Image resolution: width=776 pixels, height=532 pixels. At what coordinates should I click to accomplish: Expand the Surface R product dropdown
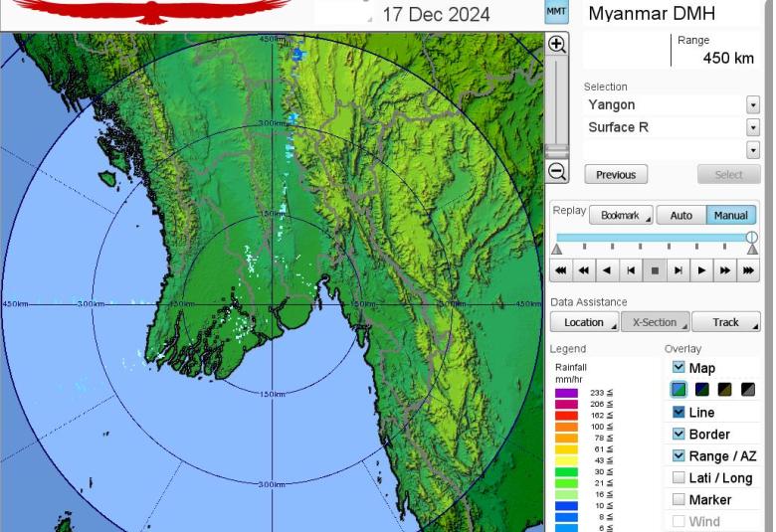click(752, 127)
